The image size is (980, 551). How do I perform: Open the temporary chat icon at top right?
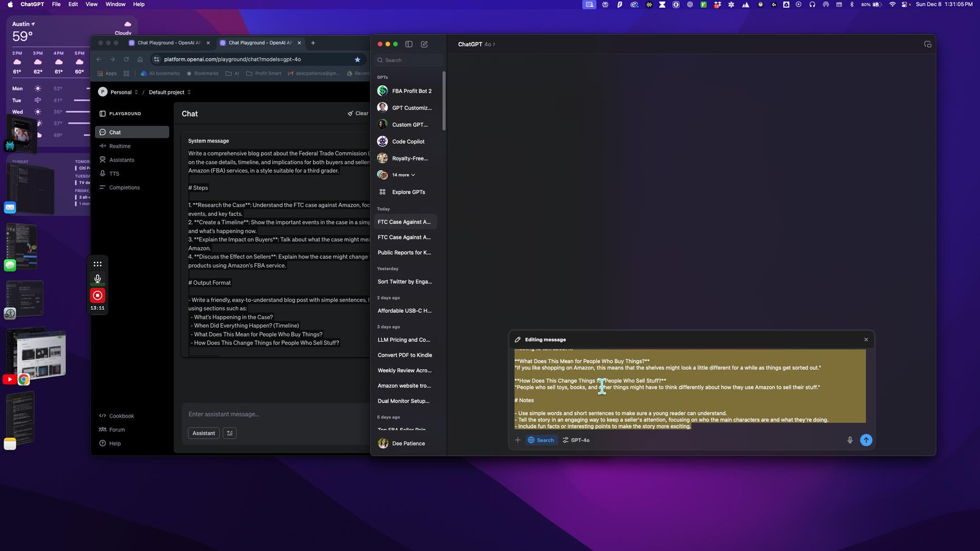[x=927, y=44]
